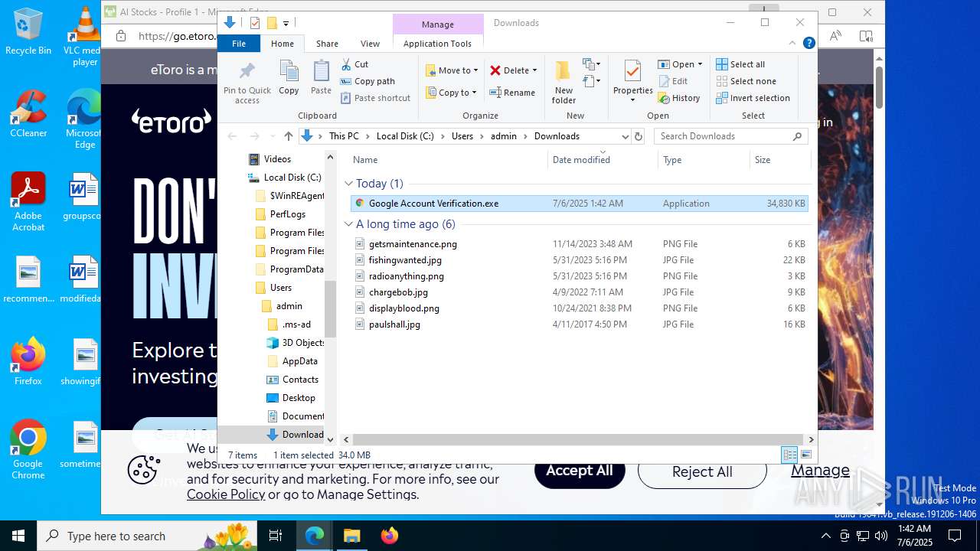Select Google Account Verification.exe file
Image resolution: width=980 pixels, height=551 pixels.
579,204
